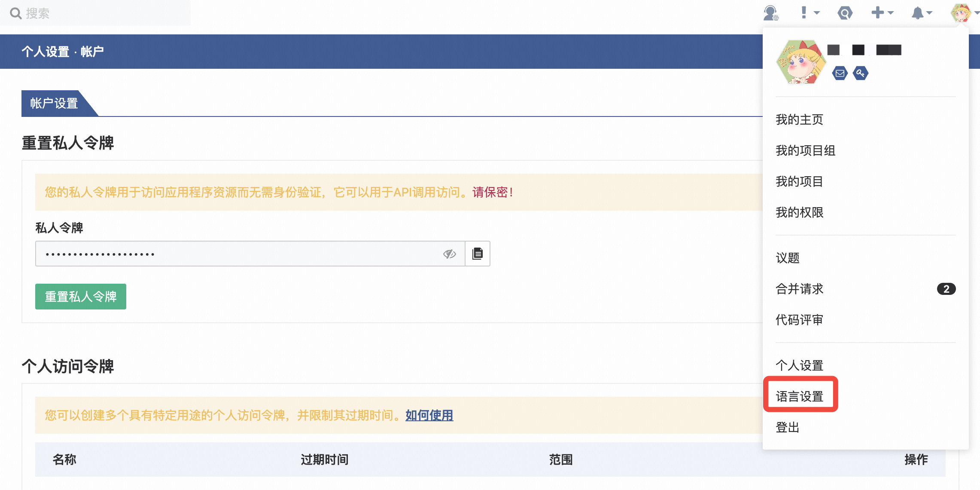The width and height of the screenshot is (980, 490).
Task: Switch to the 帐户设置 tab
Action: click(54, 103)
